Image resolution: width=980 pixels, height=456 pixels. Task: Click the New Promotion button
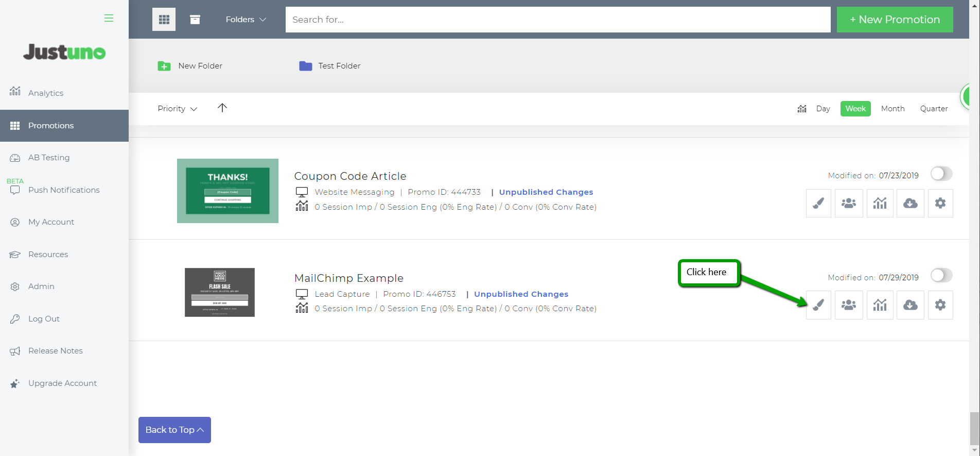[x=895, y=20]
